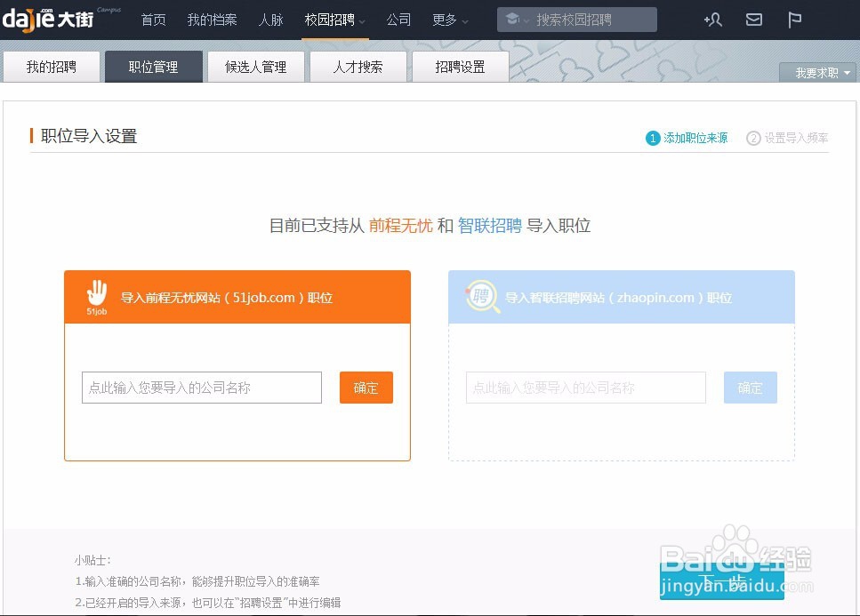This screenshot has width=860, height=616.
Task: Click the Dajie logo
Action: click(x=48, y=20)
